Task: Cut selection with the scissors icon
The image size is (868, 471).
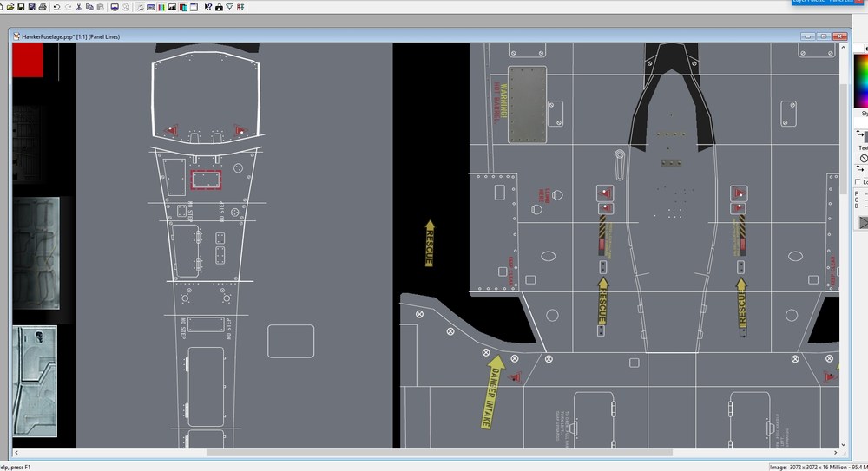Action: click(79, 7)
